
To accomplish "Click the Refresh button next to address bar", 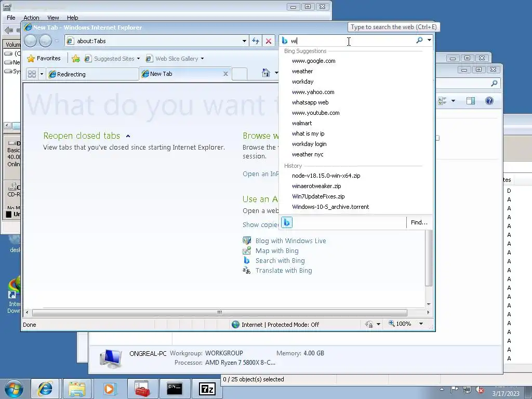I will pos(256,41).
